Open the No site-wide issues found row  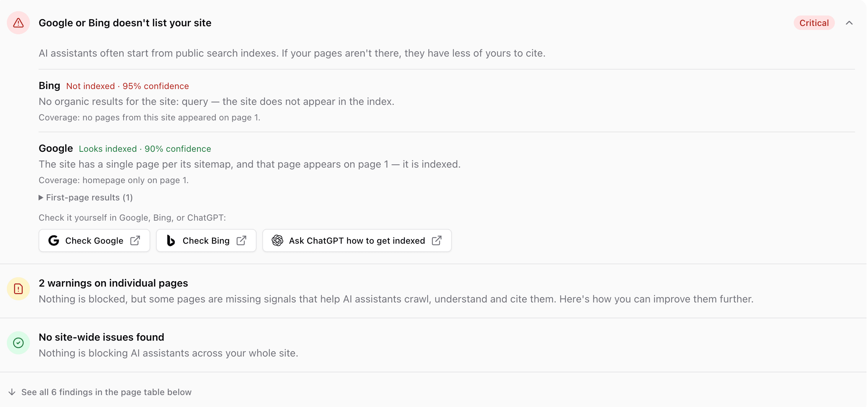point(433,345)
